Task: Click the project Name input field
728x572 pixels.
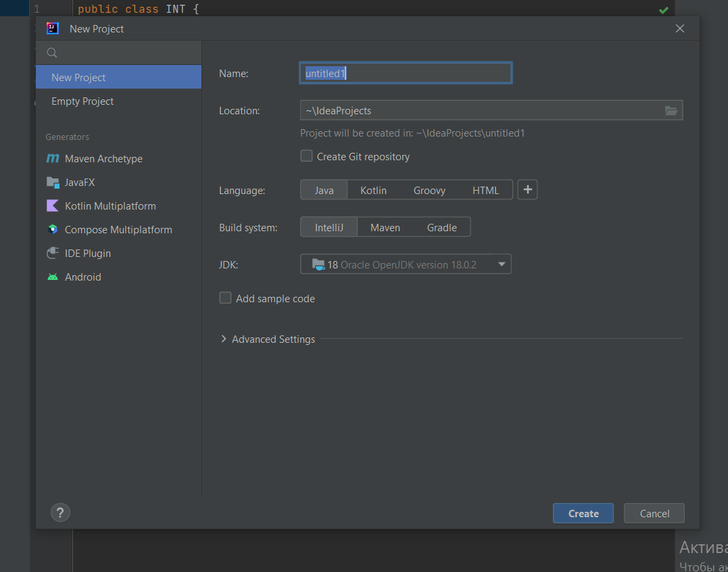Action: tap(406, 73)
